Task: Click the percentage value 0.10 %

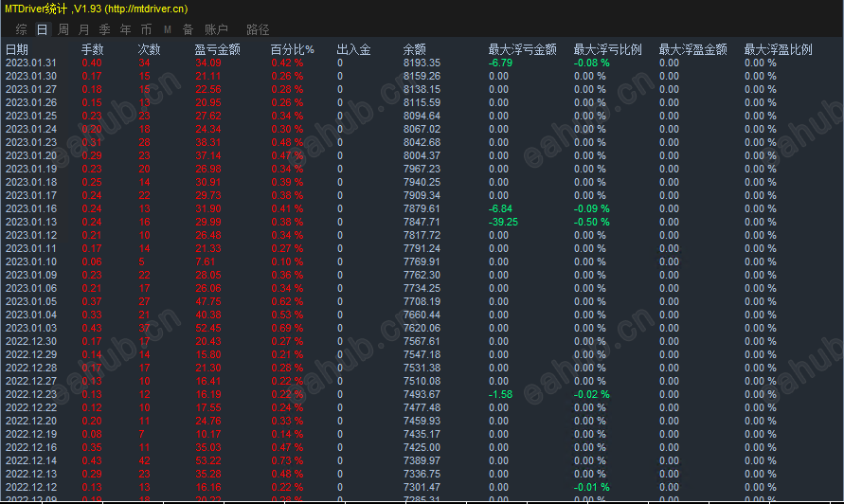Action: [x=287, y=261]
